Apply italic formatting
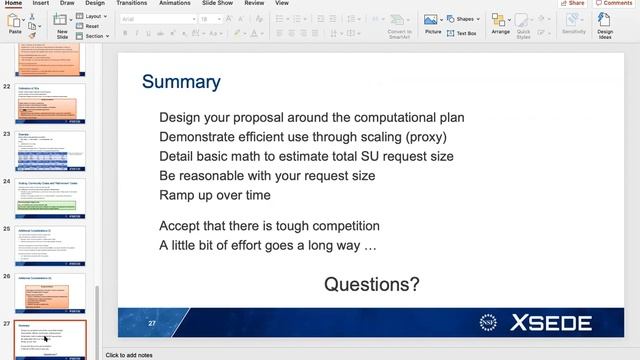The width and height of the screenshot is (640, 360). pyautogui.click(x=137, y=33)
